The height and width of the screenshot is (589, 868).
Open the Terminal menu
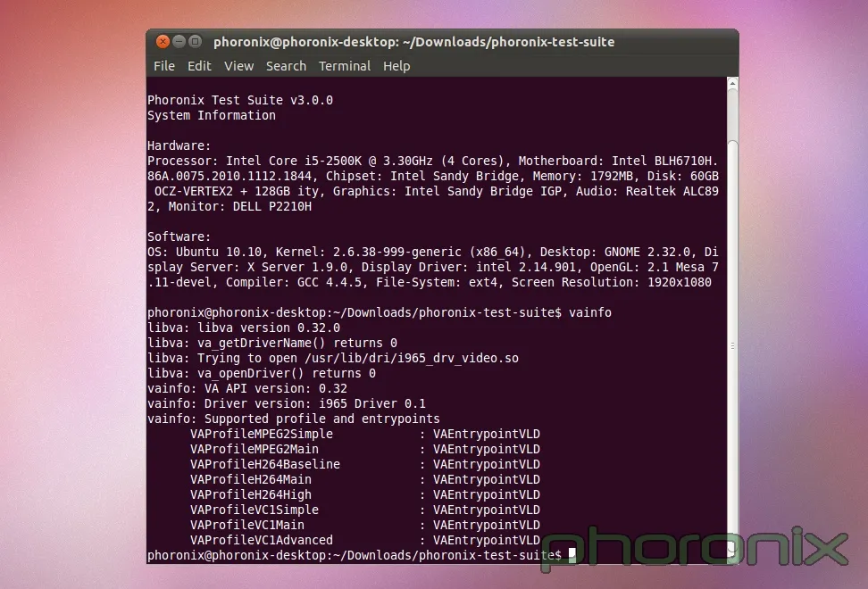pyautogui.click(x=345, y=66)
